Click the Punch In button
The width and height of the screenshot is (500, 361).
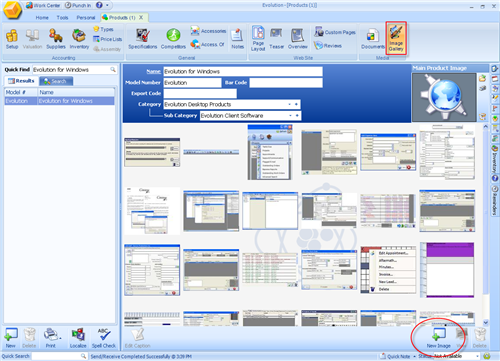pyautogui.click(x=78, y=5)
